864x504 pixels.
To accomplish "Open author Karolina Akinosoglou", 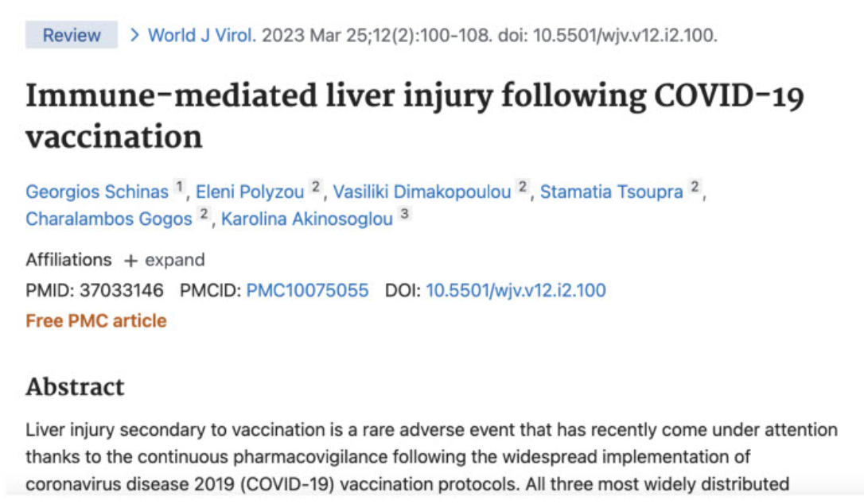I will click(x=307, y=219).
